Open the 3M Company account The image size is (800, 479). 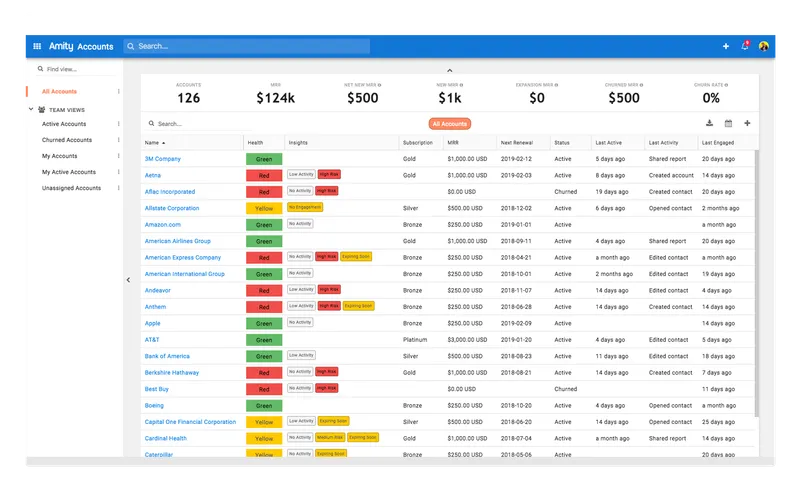[163, 159]
